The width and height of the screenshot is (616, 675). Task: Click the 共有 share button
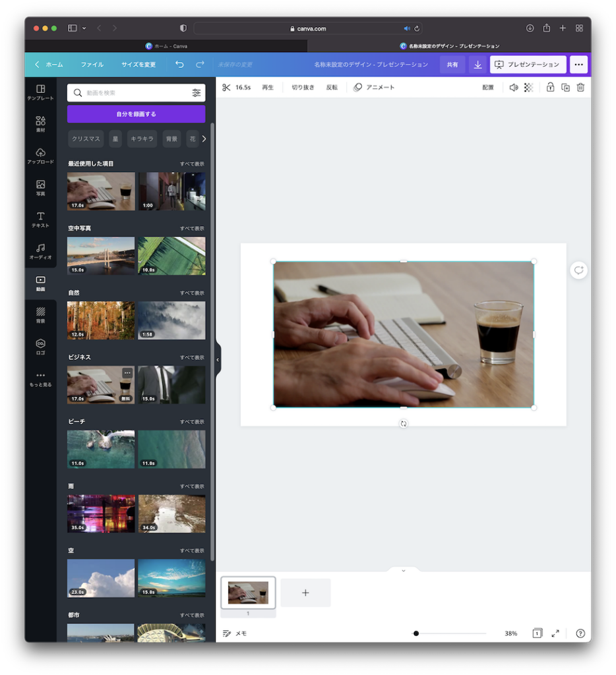pos(452,65)
